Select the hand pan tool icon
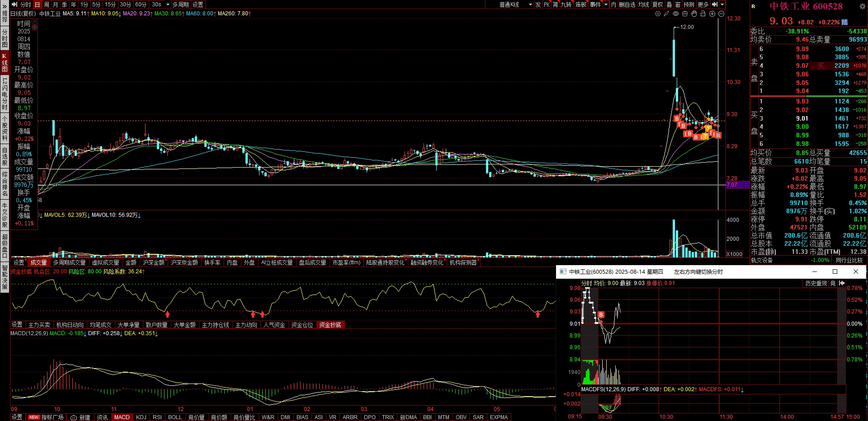The height and width of the screenshot is (421, 868). (x=694, y=14)
